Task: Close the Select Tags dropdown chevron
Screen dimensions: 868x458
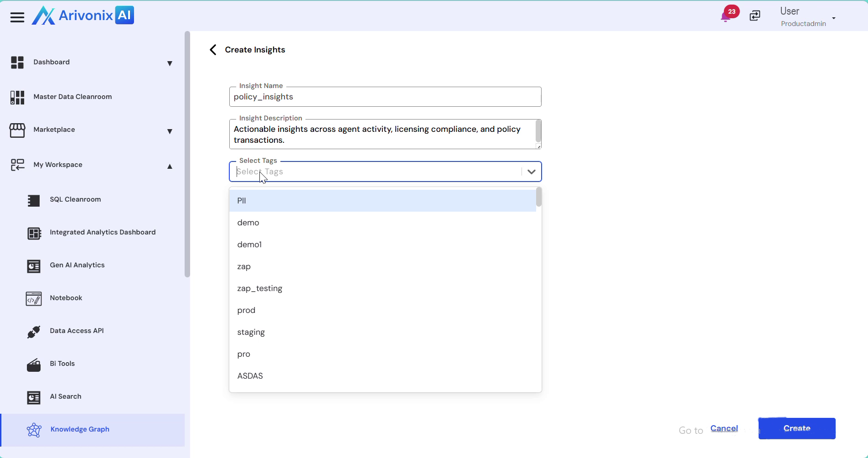Action: click(531, 172)
